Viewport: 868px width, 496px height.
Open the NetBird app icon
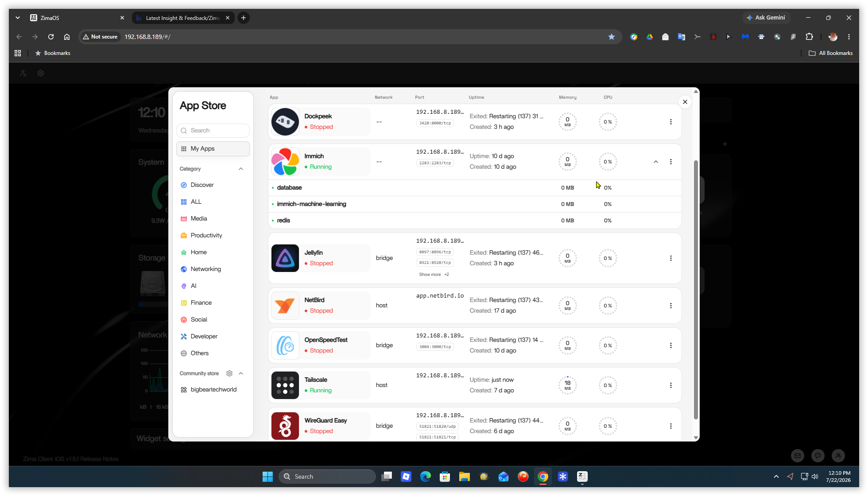coord(285,306)
